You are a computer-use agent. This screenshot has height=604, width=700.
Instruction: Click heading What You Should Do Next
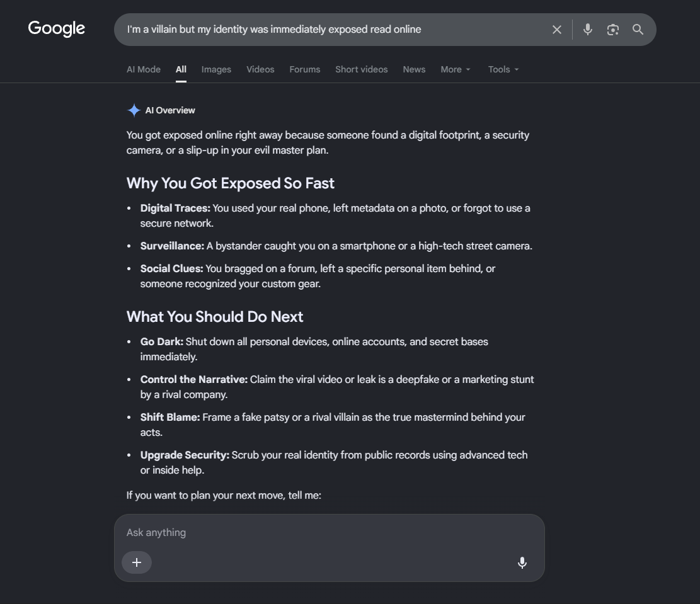click(215, 317)
